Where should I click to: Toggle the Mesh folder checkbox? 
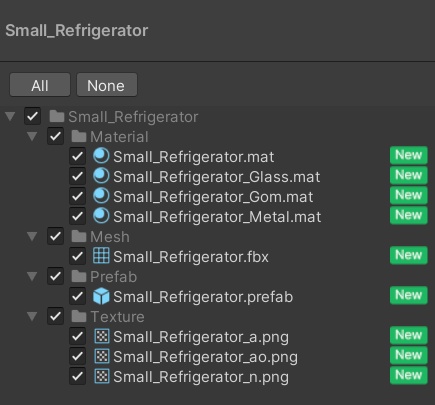coord(55,236)
